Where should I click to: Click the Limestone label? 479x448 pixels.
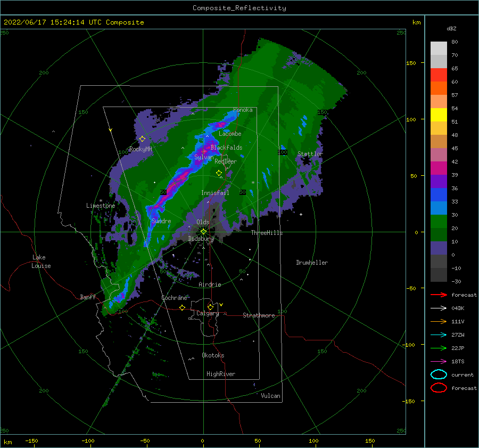pyautogui.click(x=101, y=206)
